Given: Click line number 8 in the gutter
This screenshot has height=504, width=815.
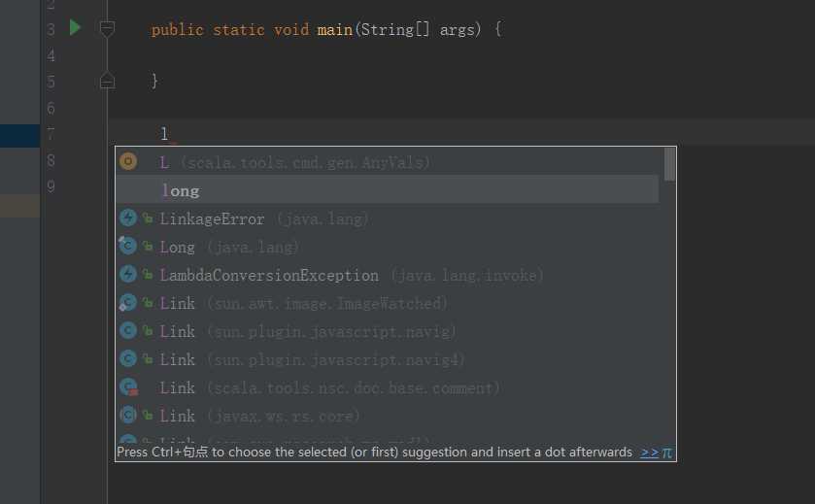Looking at the screenshot, I should point(51,159).
